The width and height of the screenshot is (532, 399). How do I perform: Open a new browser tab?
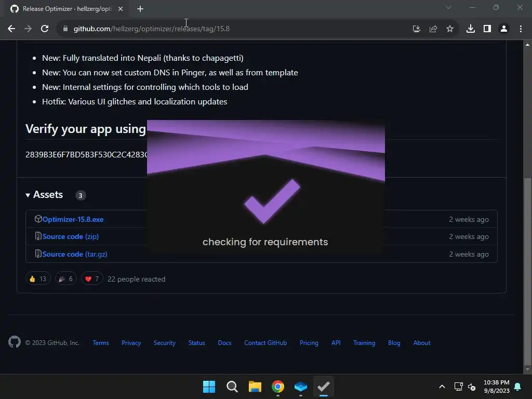(140, 9)
